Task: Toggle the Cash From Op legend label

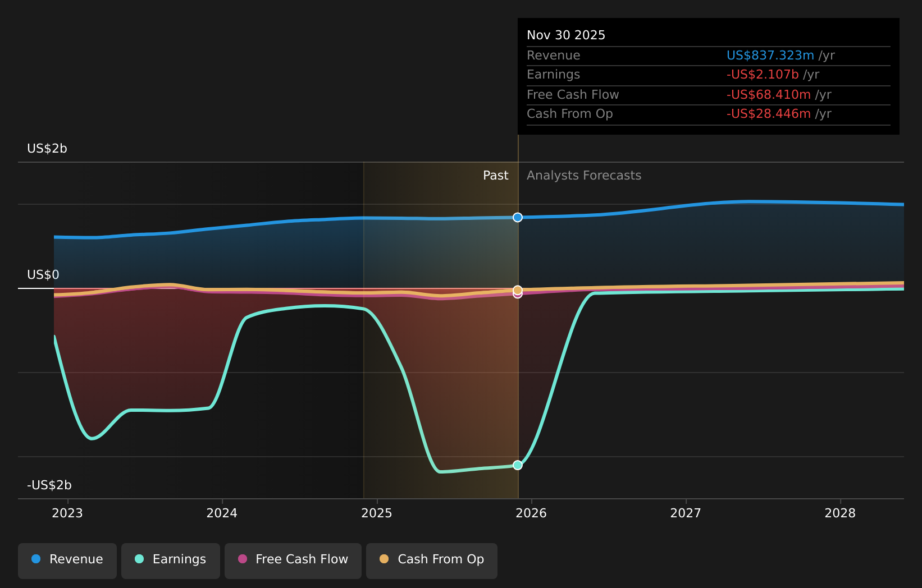Action: click(x=441, y=559)
